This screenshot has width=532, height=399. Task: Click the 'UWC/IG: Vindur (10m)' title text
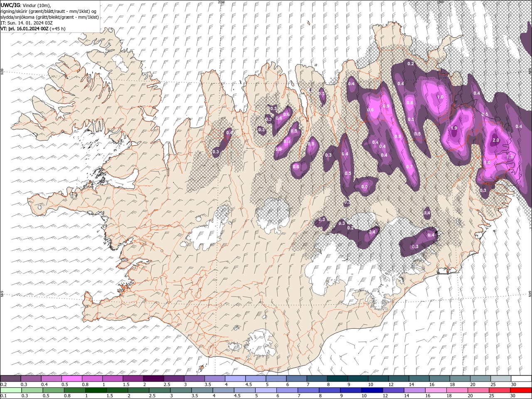click(x=25, y=5)
